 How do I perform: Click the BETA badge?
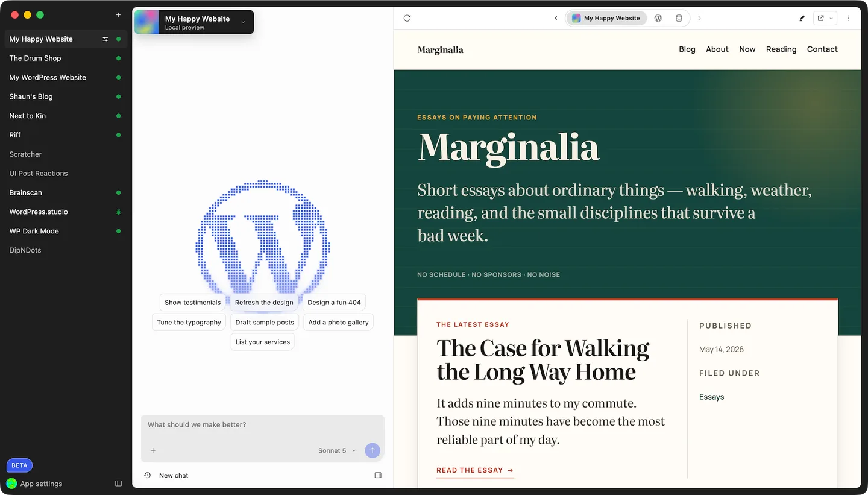(19, 465)
